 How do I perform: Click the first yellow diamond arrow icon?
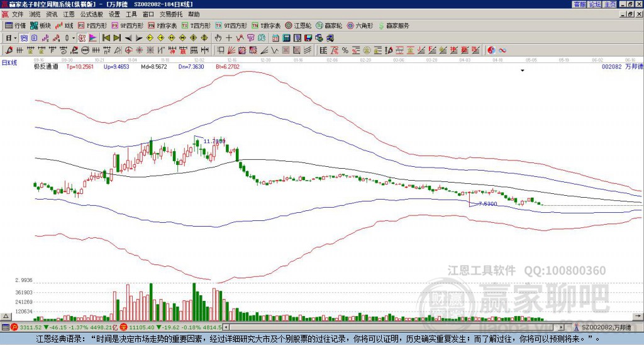pyautogui.click(x=150, y=38)
